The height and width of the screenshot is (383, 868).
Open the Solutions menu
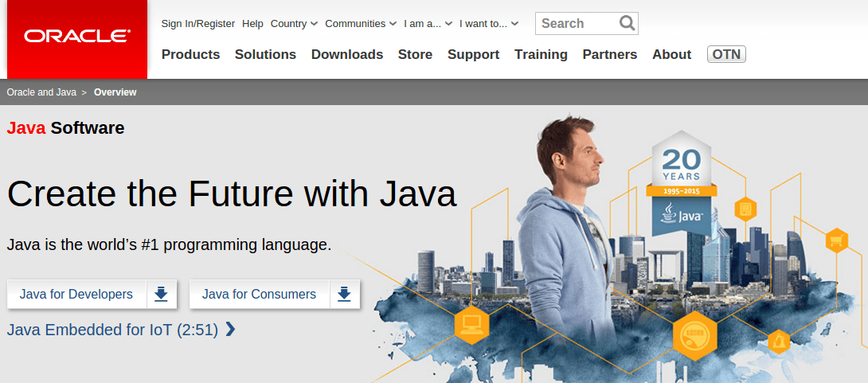tap(265, 54)
